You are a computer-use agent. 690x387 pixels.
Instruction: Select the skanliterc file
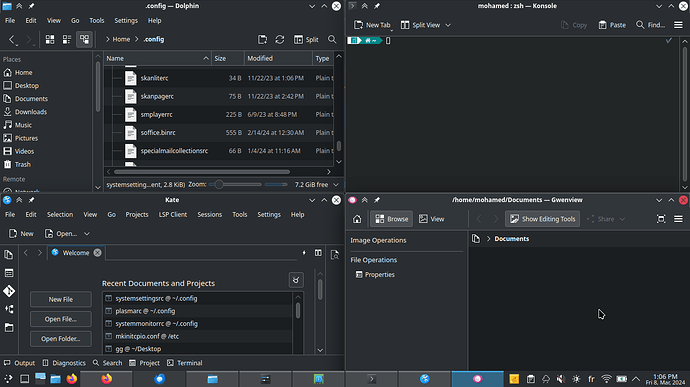(154, 78)
